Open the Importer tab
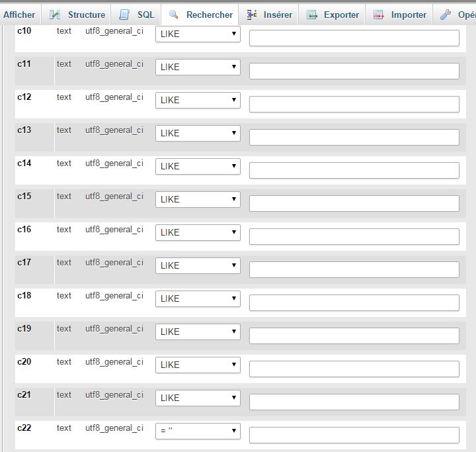Viewport: 476px width, 452px height. point(399,15)
